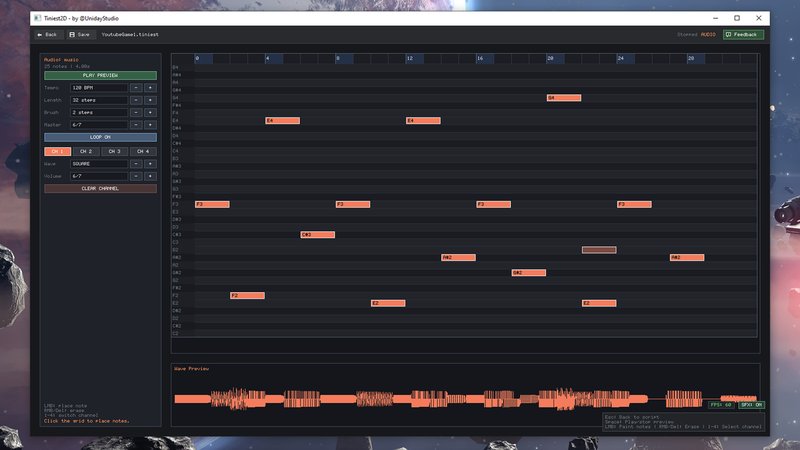Click the Tiniest2D title bar app icon
Screen dimensions: 800x450
coord(38,18)
